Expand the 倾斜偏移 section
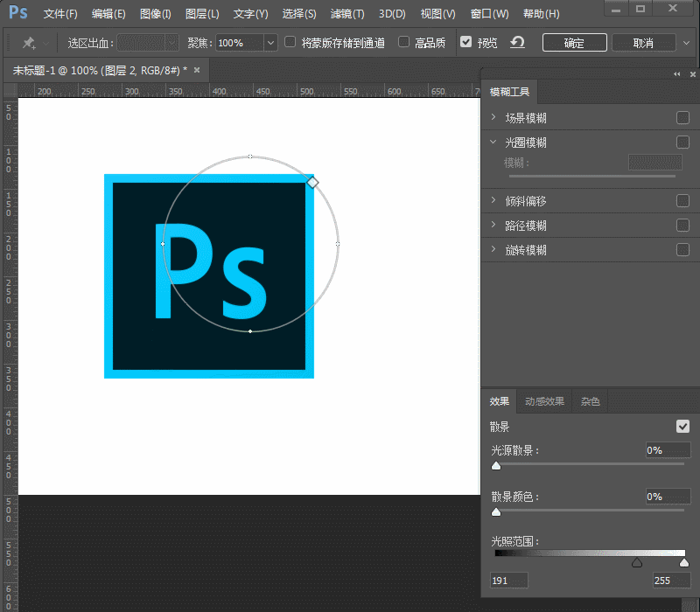Image resolution: width=700 pixels, height=612 pixels. pos(493,200)
